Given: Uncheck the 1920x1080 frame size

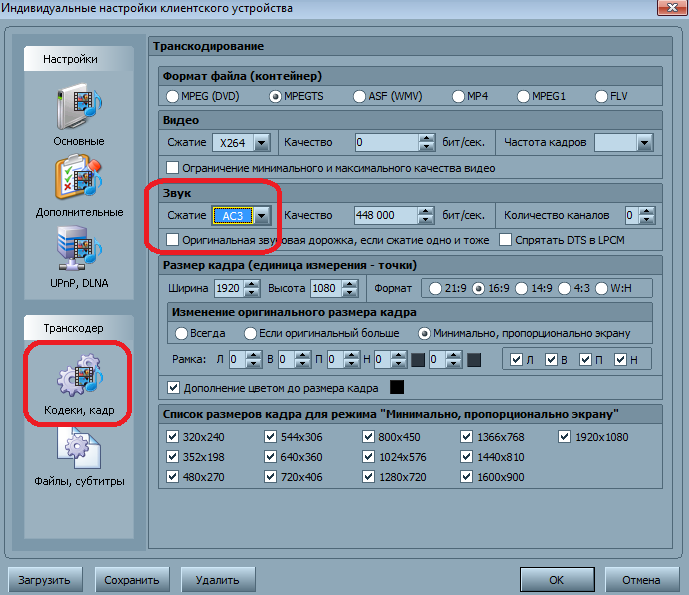Looking at the screenshot, I should 566,436.
